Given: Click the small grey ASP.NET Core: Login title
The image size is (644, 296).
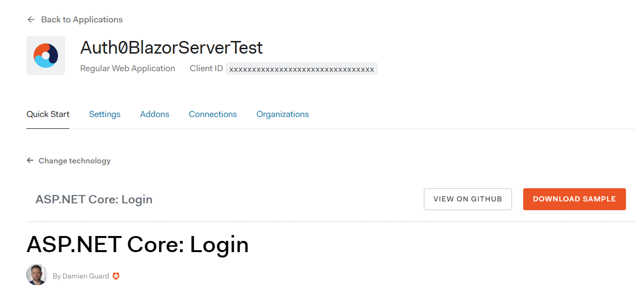Looking at the screenshot, I should coord(94,199).
